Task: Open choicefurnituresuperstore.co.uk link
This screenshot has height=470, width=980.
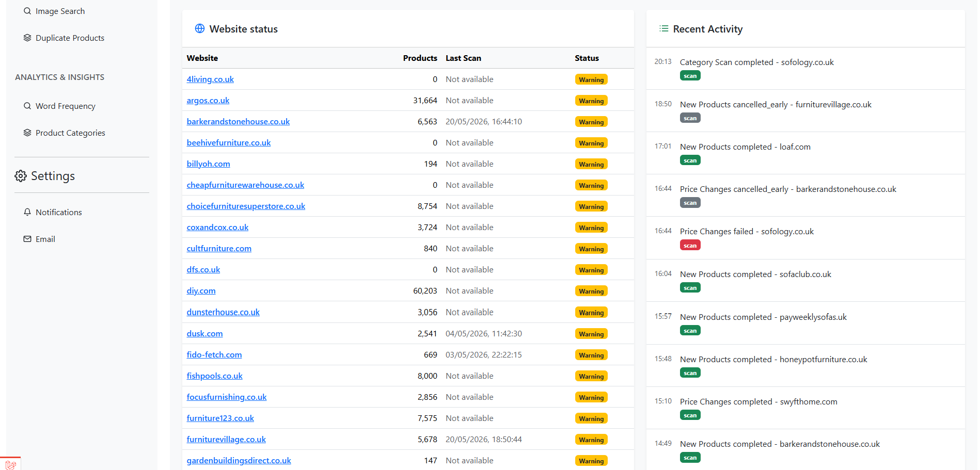Action: [246, 206]
